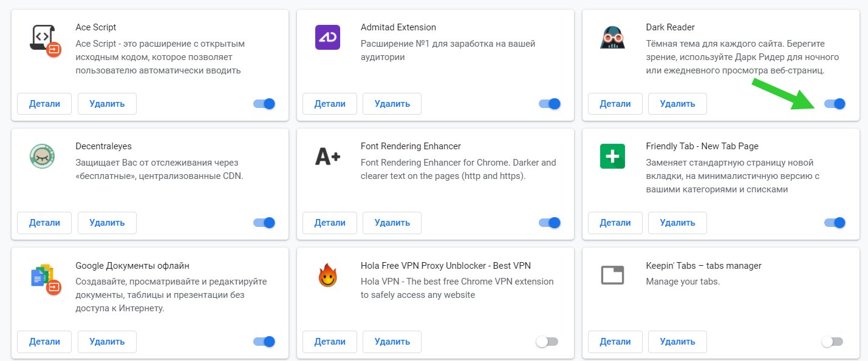Click the Admitad Extension purple logo

[327, 38]
